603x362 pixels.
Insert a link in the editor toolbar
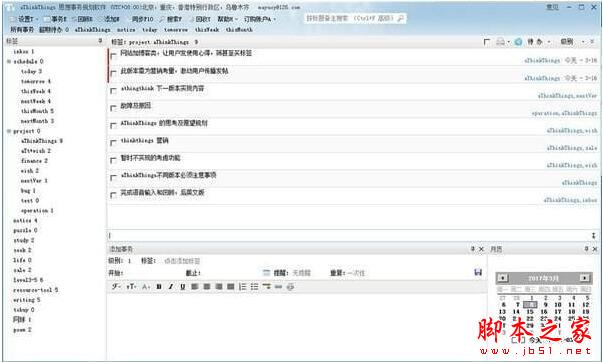coord(279,287)
